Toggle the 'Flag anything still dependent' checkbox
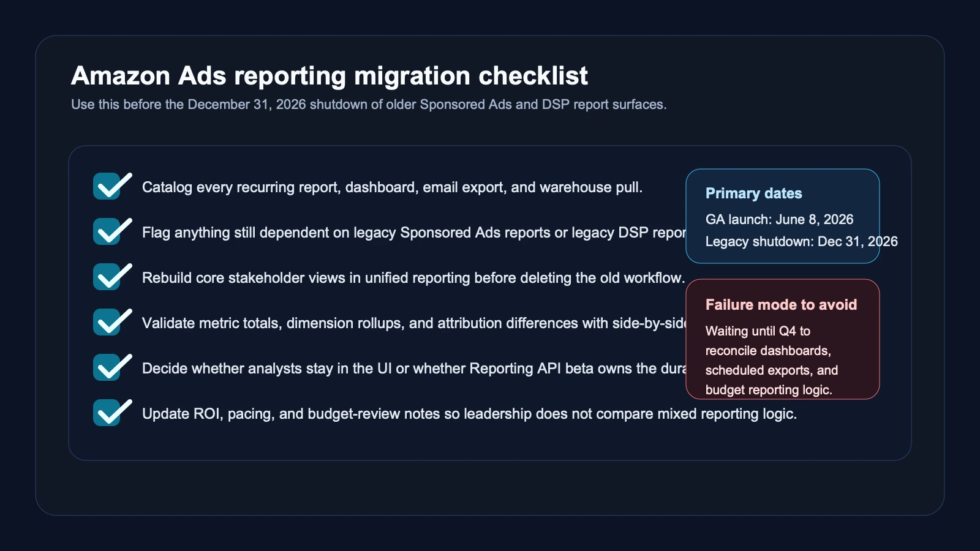Viewport: 980px width, 551px height. point(107,232)
